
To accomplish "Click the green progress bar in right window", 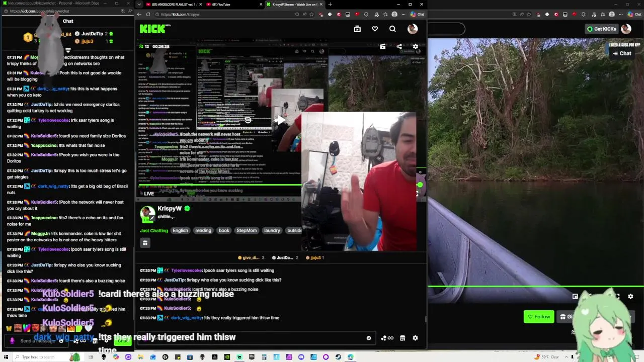I will [x=536, y=287].
